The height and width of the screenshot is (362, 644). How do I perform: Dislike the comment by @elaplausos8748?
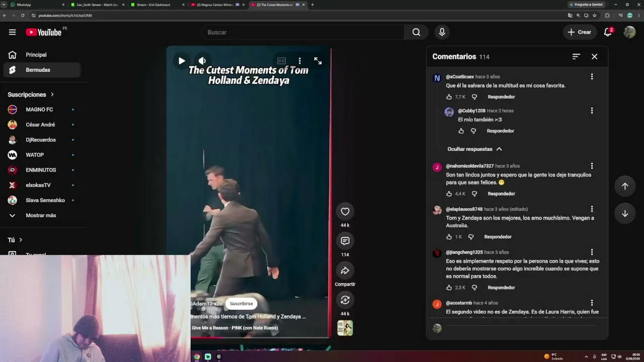tap(471, 237)
